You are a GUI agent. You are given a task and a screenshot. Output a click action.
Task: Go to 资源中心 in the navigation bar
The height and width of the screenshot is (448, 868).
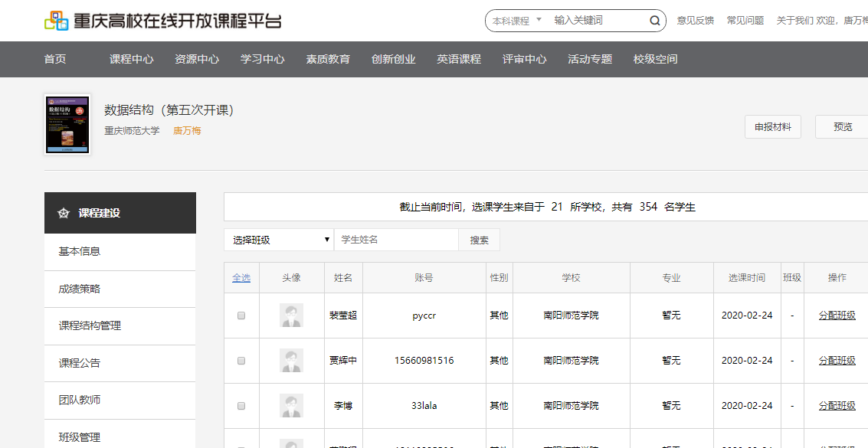tap(197, 59)
